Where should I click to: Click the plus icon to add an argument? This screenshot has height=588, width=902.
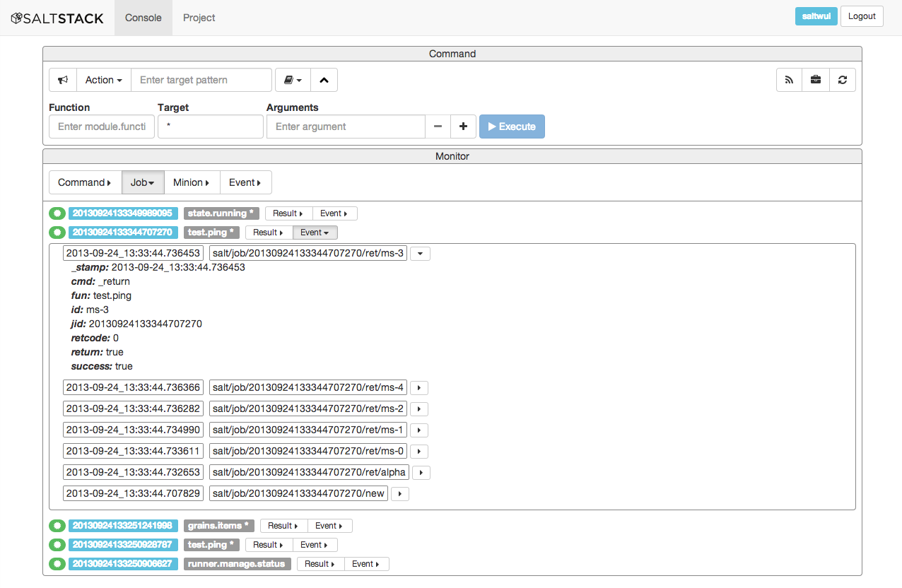pyautogui.click(x=463, y=126)
